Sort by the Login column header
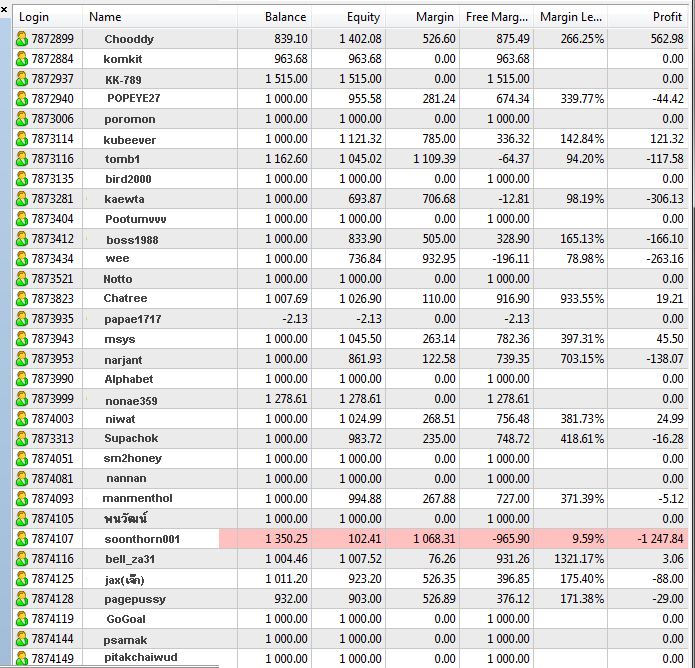Screen dimensions: 695x668 (48, 17)
